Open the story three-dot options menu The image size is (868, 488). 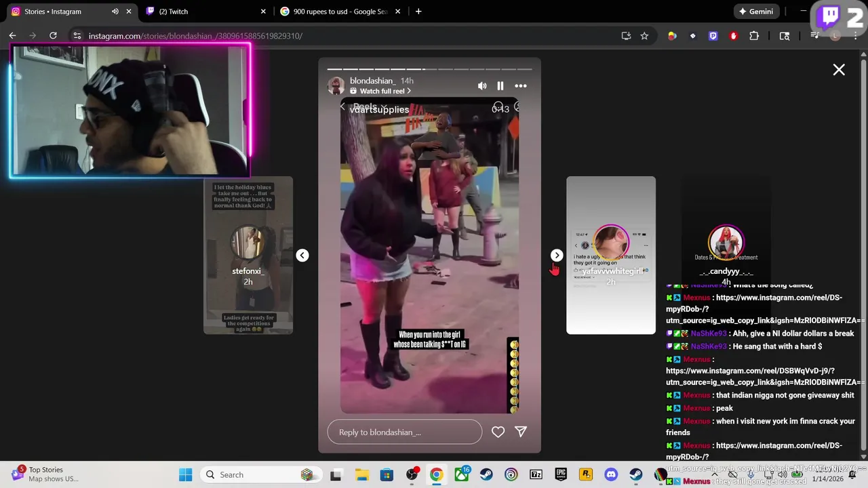[521, 86]
